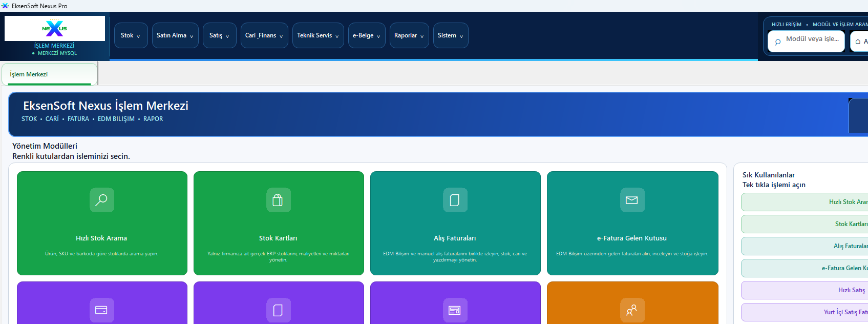Click the EksenSoft app icon in the title bar

pyautogui.click(x=5, y=6)
